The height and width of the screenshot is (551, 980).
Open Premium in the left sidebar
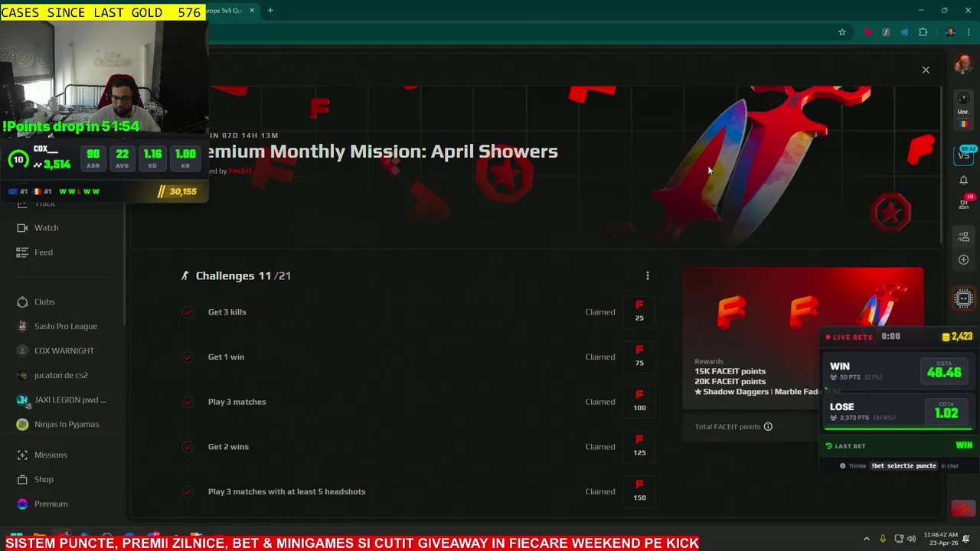pos(51,504)
